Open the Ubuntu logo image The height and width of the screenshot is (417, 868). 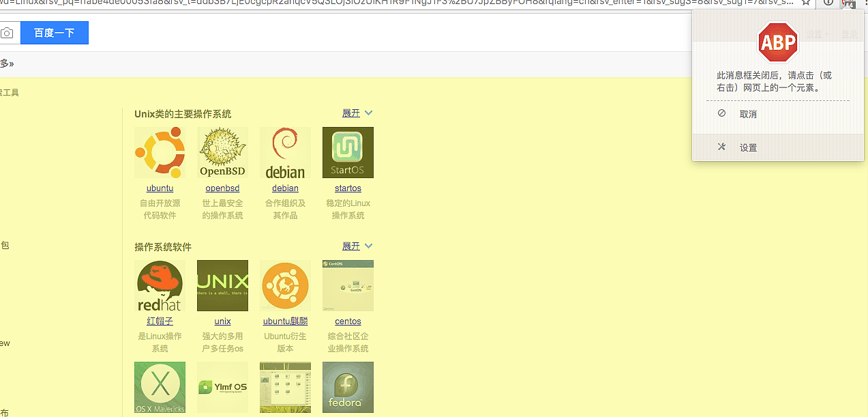coord(160,152)
